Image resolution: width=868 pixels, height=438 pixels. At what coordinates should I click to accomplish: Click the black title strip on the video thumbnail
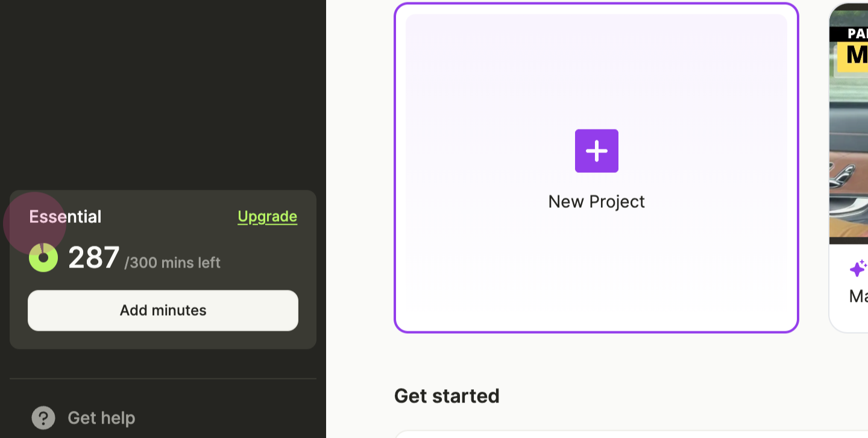[x=849, y=34]
